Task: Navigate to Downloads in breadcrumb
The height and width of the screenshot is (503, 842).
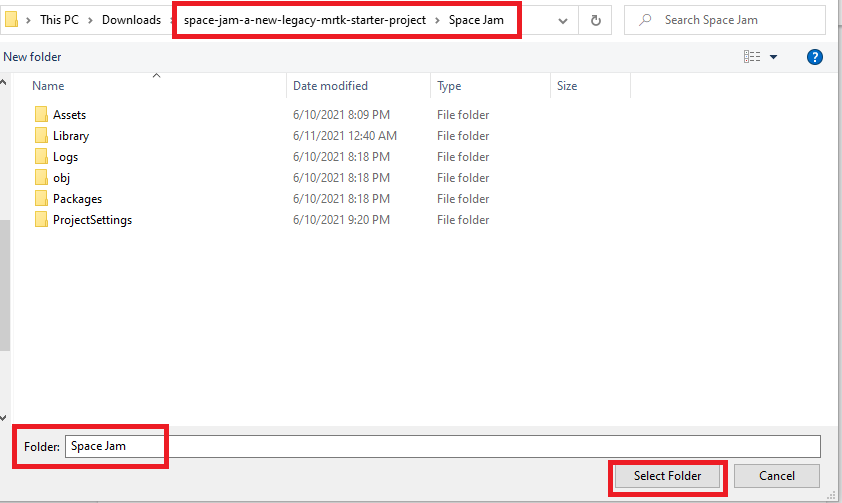Action: point(132,20)
